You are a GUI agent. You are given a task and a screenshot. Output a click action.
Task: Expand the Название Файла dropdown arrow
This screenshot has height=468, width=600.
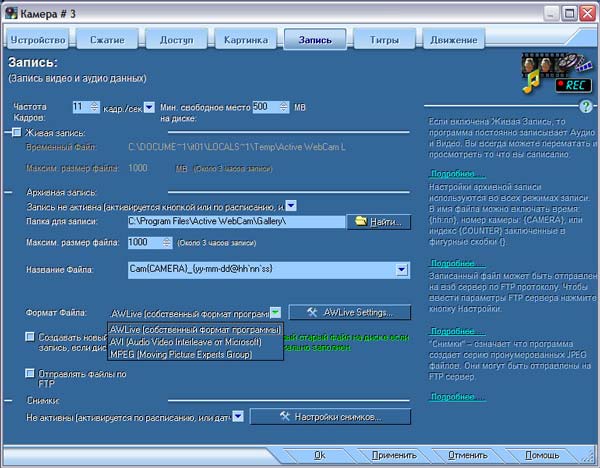(401, 270)
